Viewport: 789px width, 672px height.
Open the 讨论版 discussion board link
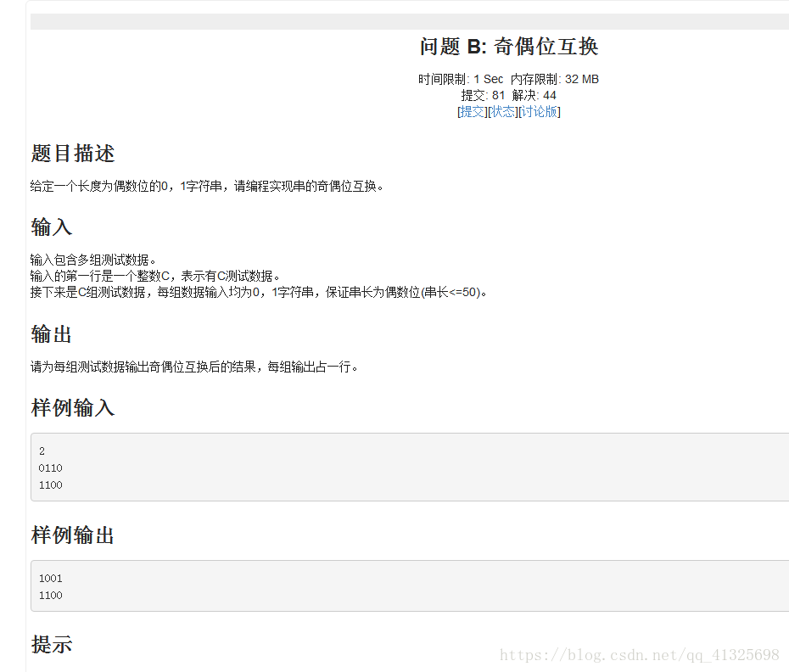pyautogui.click(x=540, y=112)
